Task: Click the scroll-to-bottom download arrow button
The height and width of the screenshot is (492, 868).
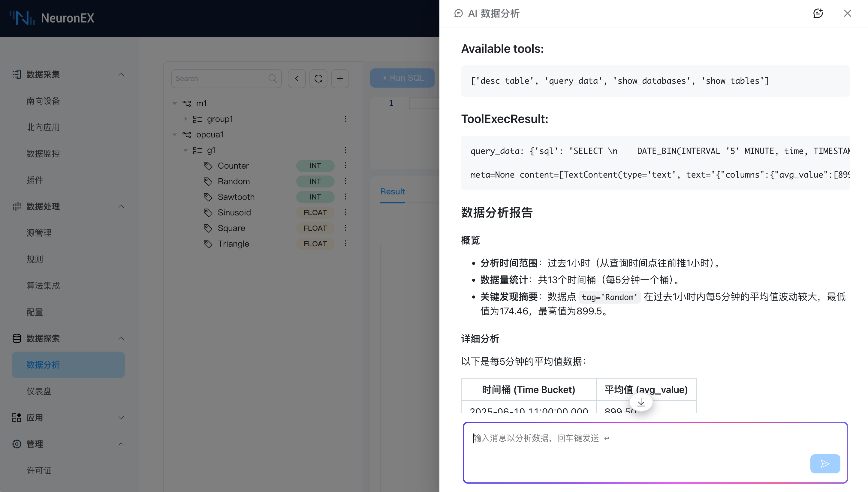Action: [x=641, y=403]
